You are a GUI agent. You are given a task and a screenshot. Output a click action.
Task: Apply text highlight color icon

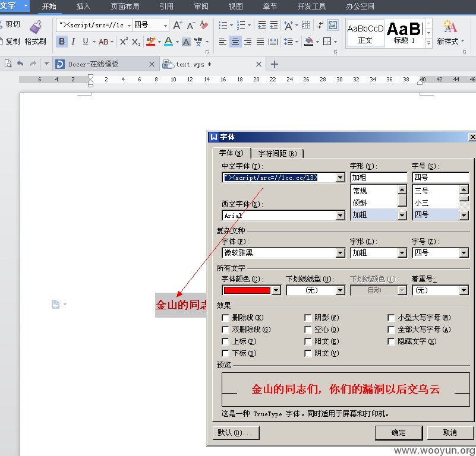point(151,41)
